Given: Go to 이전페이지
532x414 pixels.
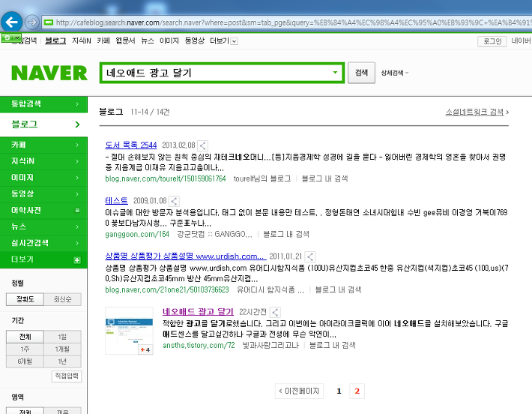Looking at the screenshot, I should (299, 391).
